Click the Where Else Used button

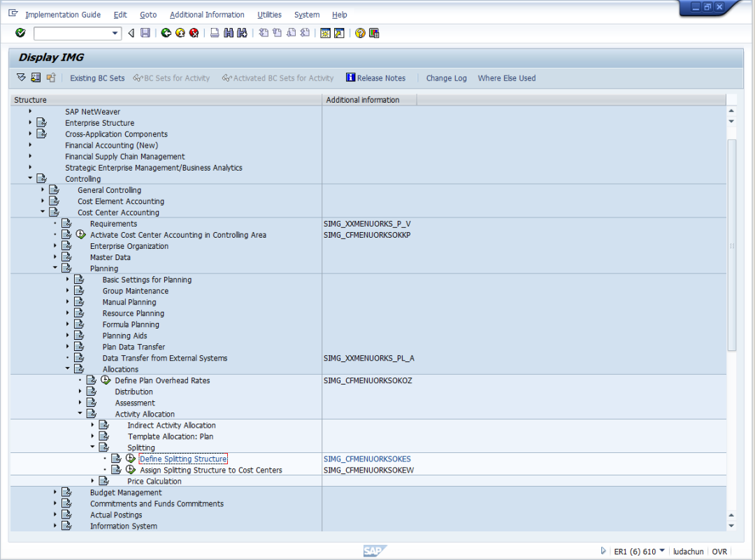pos(507,78)
